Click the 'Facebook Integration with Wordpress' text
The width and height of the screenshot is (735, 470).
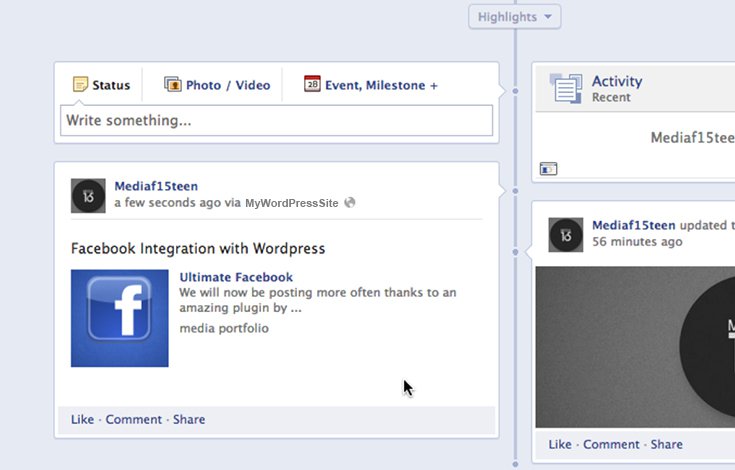(198, 248)
